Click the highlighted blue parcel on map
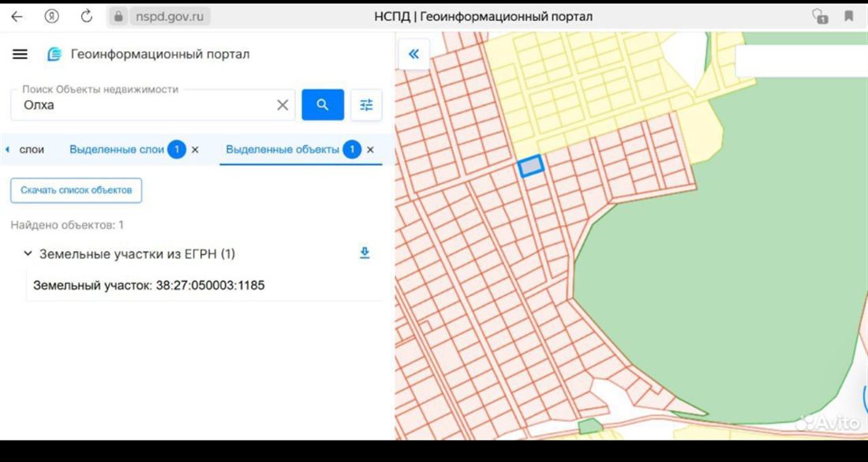868x462 pixels. point(531,166)
